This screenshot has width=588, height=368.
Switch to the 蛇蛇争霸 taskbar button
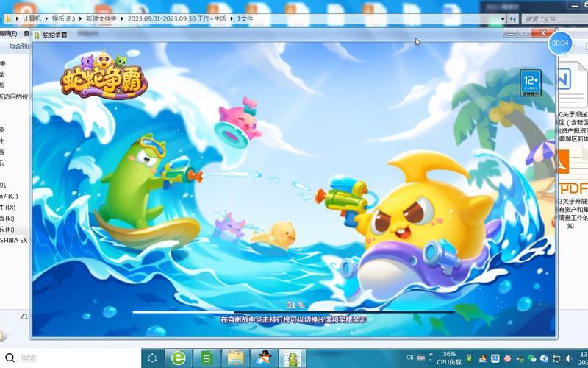[x=293, y=358]
